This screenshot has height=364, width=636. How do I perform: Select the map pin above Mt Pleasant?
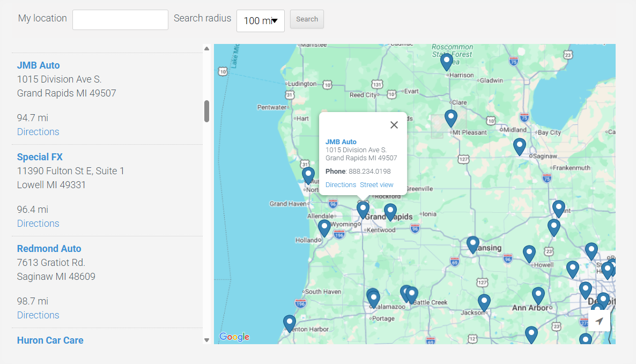451,118
